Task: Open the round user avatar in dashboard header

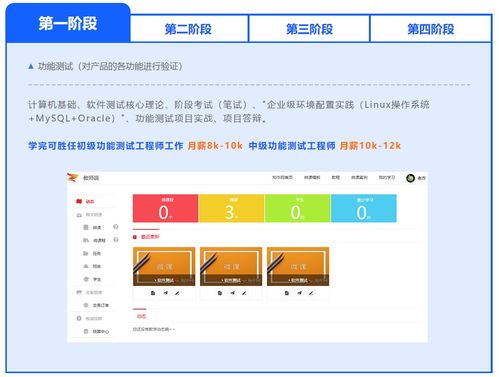Action: coord(410,178)
